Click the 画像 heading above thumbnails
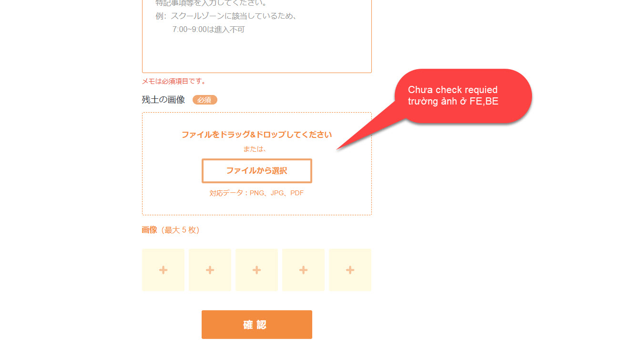 [x=149, y=230]
